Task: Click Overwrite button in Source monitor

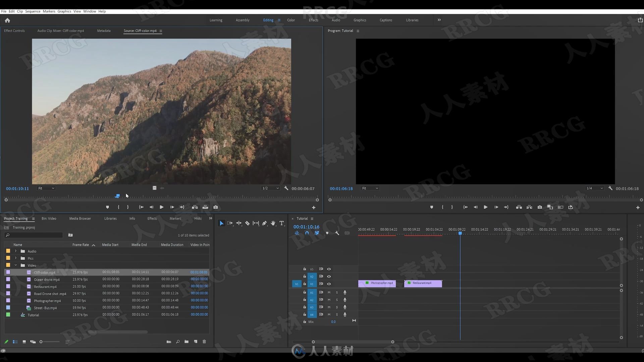Action: coord(205,207)
